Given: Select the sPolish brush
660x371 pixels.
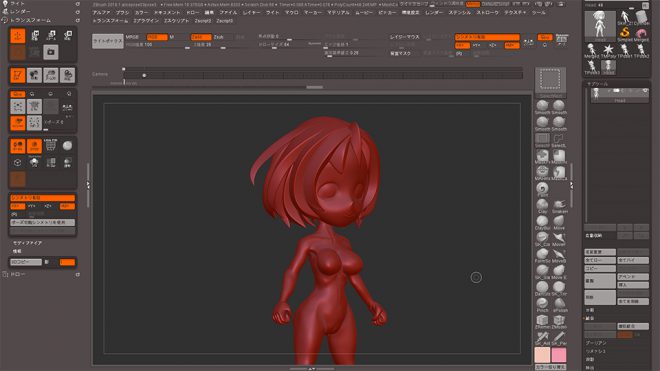Looking at the screenshot, I should [x=559, y=304].
